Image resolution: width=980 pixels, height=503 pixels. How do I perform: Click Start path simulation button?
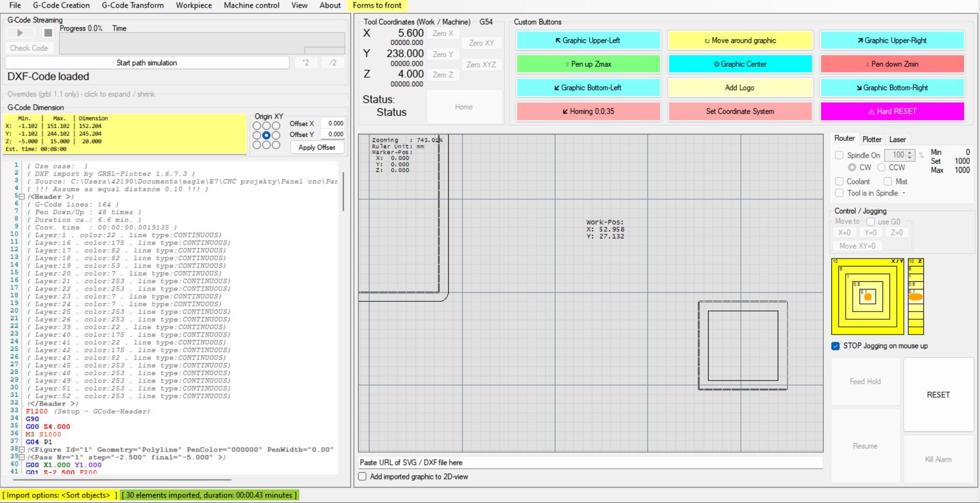tap(147, 63)
